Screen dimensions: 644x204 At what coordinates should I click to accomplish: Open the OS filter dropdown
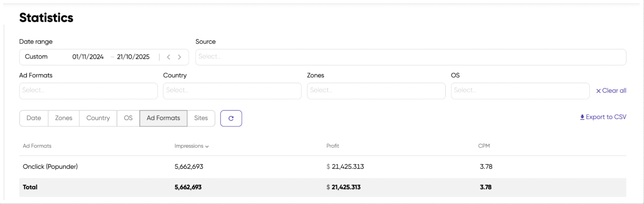tap(520, 91)
